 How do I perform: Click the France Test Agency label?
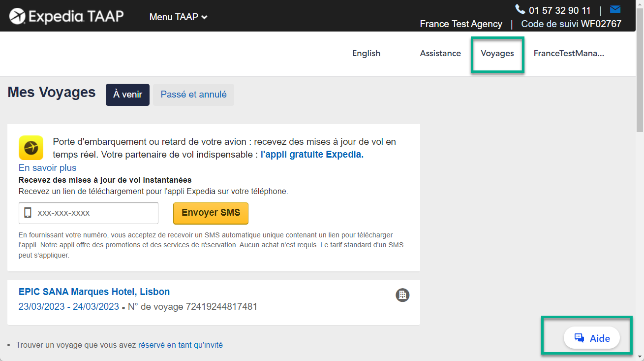tap(461, 24)
